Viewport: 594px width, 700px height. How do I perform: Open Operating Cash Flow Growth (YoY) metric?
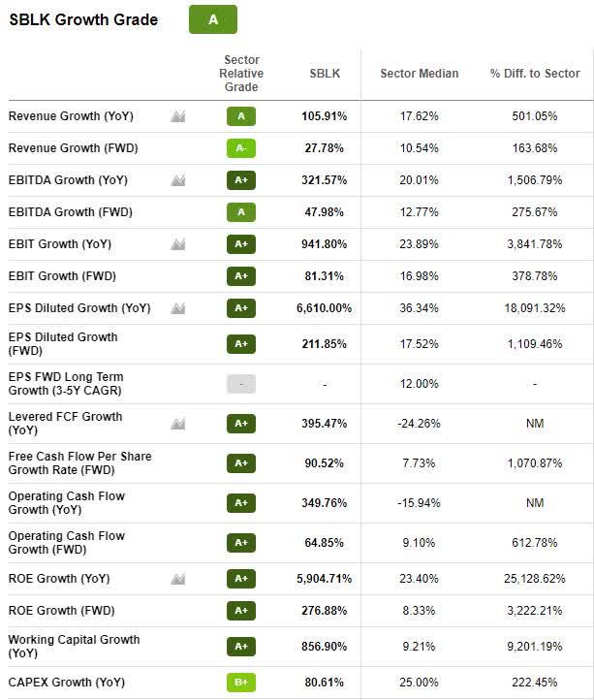click(67, 502)
